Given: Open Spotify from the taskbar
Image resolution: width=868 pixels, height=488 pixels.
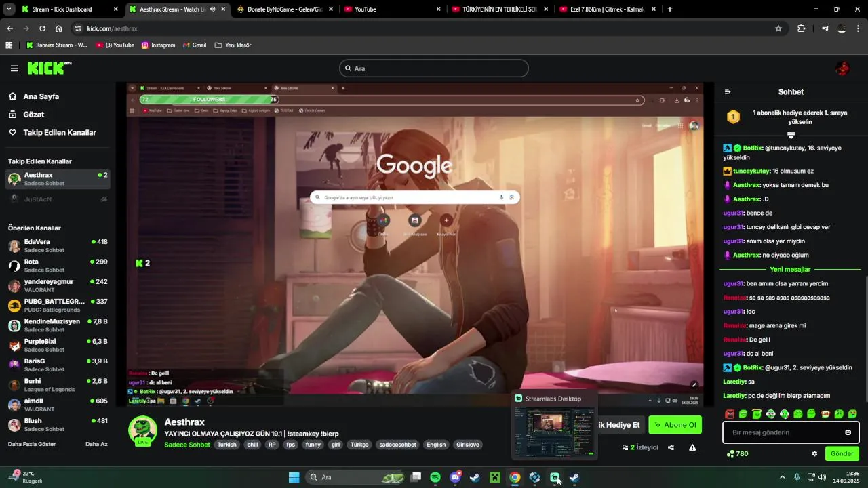Looking at the screenshot, I should pyautogui.click(x=435, y=477).
